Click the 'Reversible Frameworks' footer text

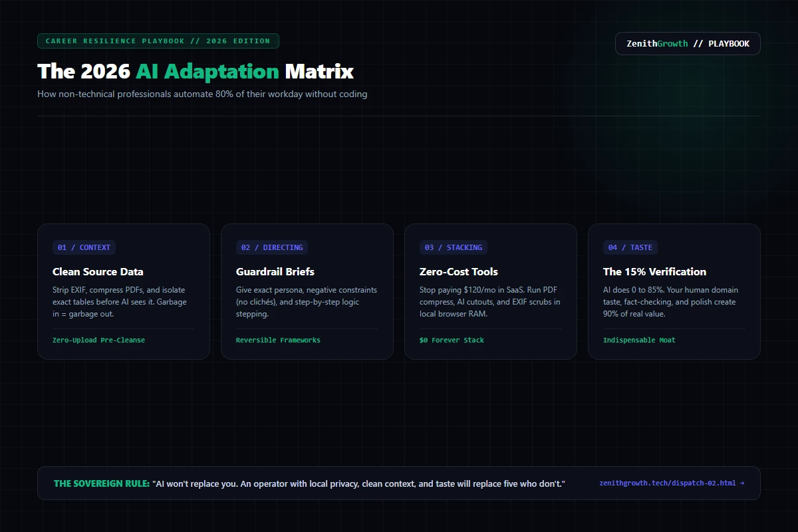click(x=278, y=340)
